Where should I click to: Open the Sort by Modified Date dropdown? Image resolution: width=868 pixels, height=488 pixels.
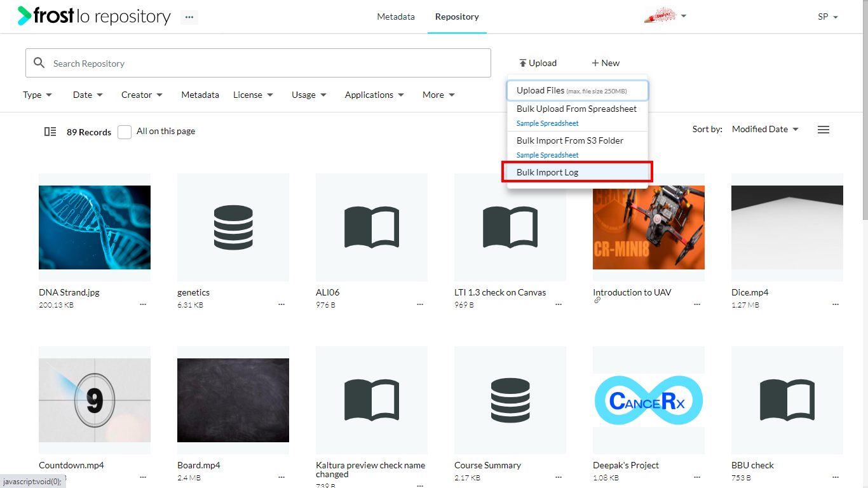pos(765,129)
